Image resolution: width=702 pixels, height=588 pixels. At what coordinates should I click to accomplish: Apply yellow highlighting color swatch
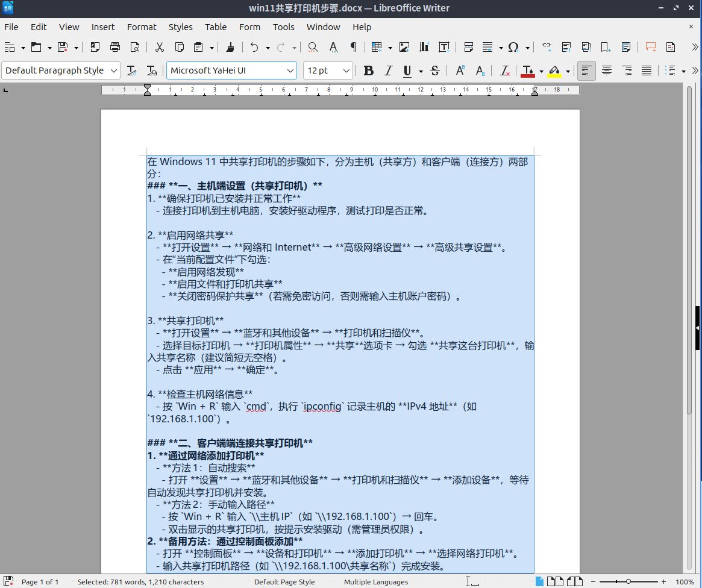click(x=554, y=70)
